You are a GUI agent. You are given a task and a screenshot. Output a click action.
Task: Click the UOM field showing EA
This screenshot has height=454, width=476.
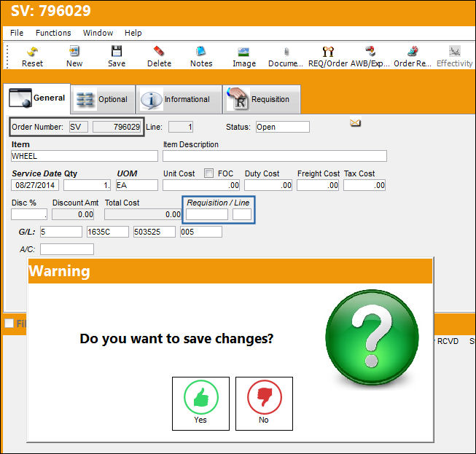tap(137, 185)
